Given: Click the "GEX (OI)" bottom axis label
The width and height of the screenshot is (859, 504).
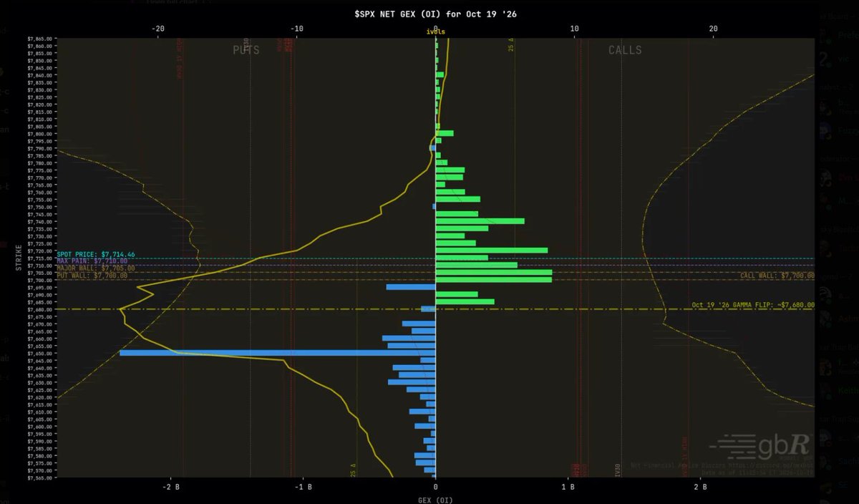Looking at the screenshot, I should point(435,500).
